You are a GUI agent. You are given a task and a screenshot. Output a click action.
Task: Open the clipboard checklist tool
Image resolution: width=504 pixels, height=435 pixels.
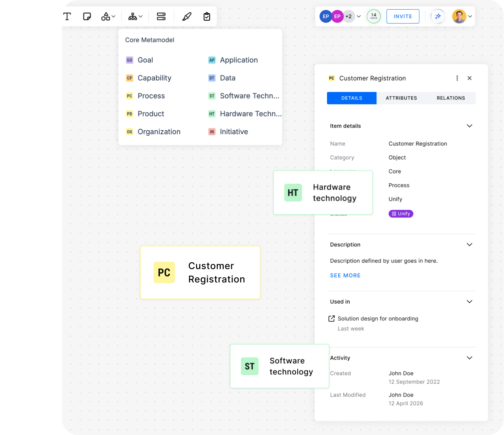207,16
